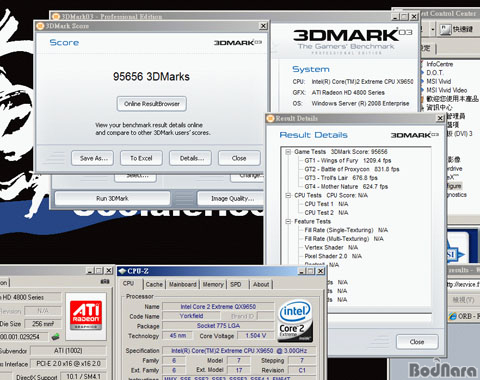Screen dimensions: 480x380
Task: Click the DirectX Support value 10.1 / SM4.1
Action: 83,376
